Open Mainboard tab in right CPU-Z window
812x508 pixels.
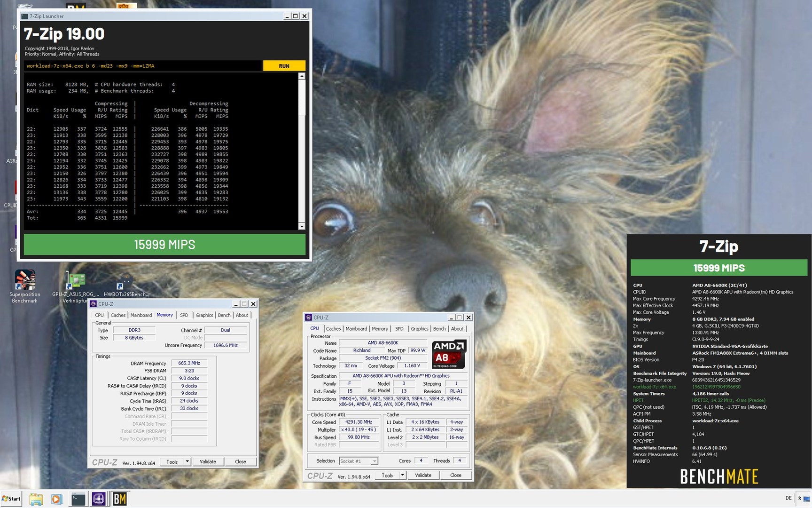(x=356, y=329)
